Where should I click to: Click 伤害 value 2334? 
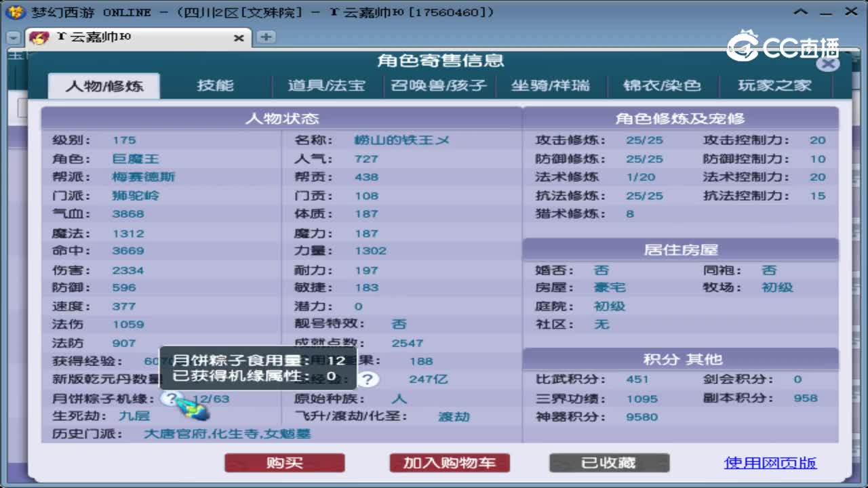pos(128,270)
